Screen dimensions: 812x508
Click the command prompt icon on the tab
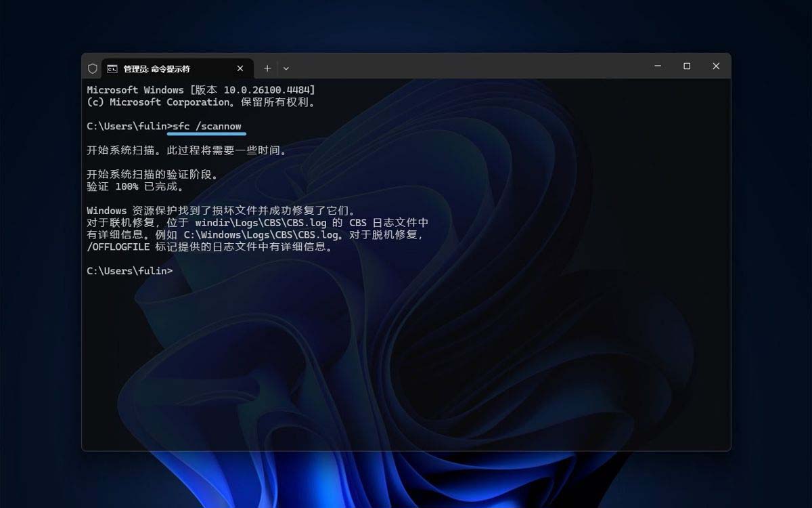point(112,68)
